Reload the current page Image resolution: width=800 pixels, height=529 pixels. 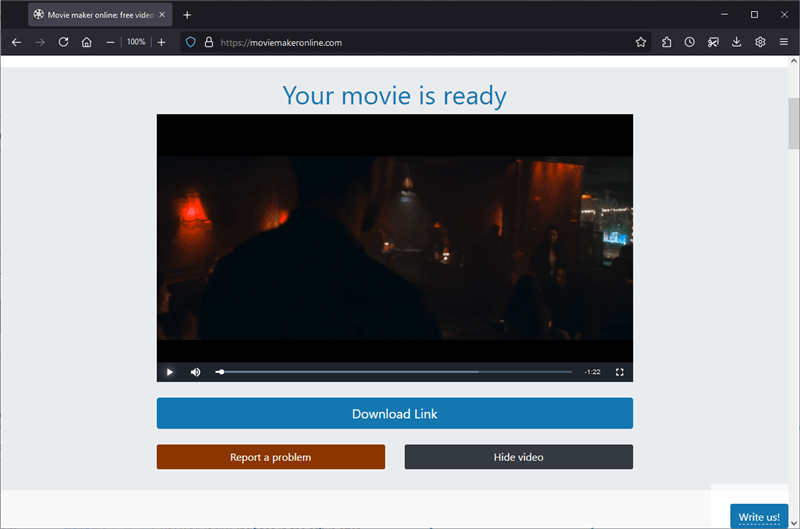(x=63, y=42)
